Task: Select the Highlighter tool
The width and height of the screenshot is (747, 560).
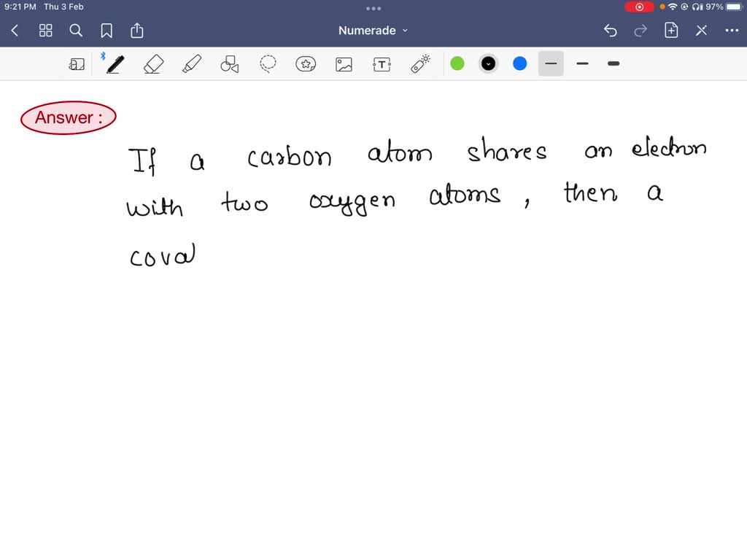Action: point(191,64)
